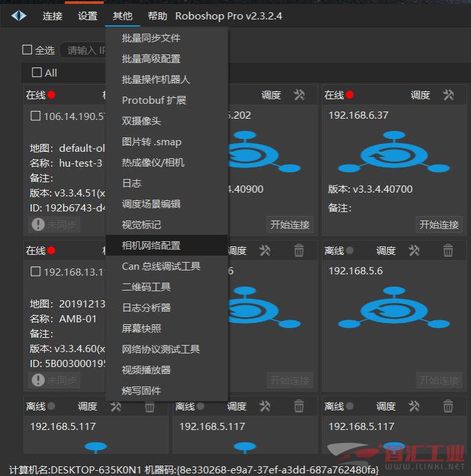Click robot icon on the .202 card

264,152
